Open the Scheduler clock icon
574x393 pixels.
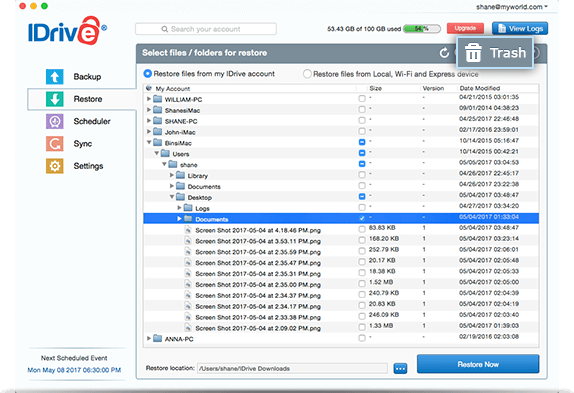coord(55,121)
